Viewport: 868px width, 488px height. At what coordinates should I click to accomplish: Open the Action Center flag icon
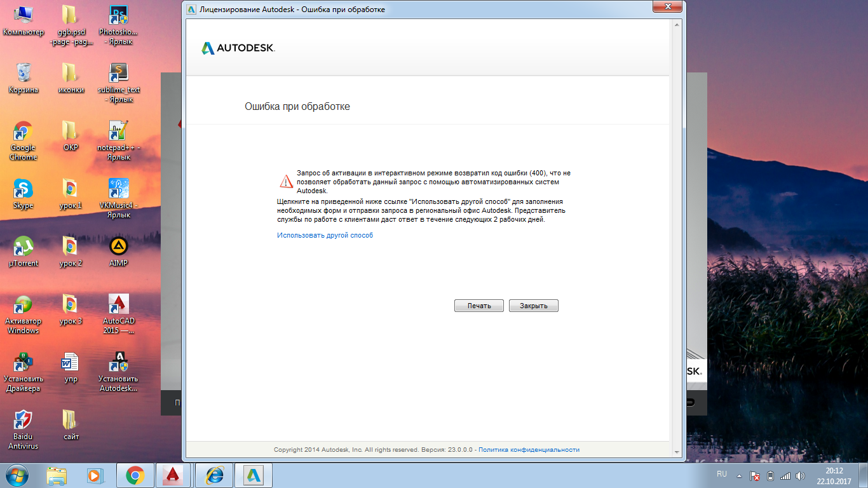pos(755,475)
